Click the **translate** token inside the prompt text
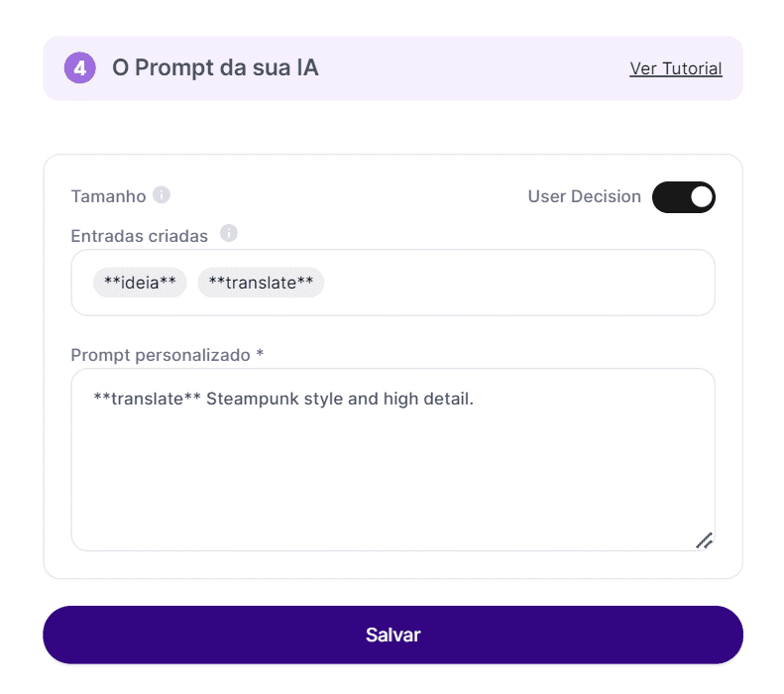The height and width of the screenshot is (694, 784). [145, 399]
